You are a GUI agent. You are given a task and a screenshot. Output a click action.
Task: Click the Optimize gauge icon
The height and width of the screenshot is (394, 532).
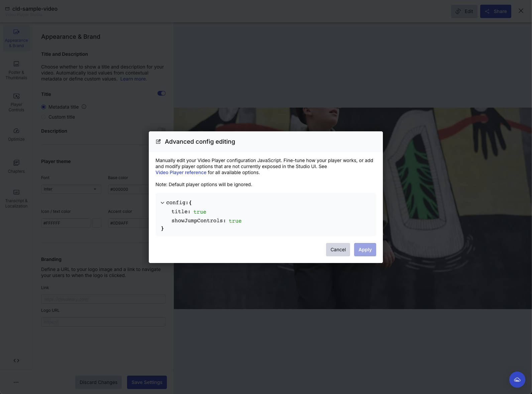(x=16, y=131)
